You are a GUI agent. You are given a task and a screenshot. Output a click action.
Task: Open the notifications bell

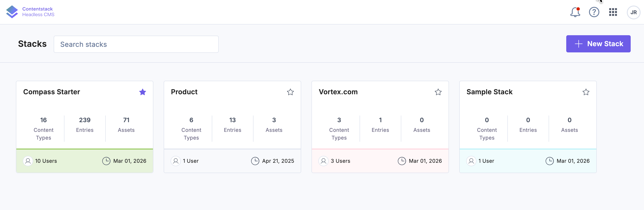[575, 12]
